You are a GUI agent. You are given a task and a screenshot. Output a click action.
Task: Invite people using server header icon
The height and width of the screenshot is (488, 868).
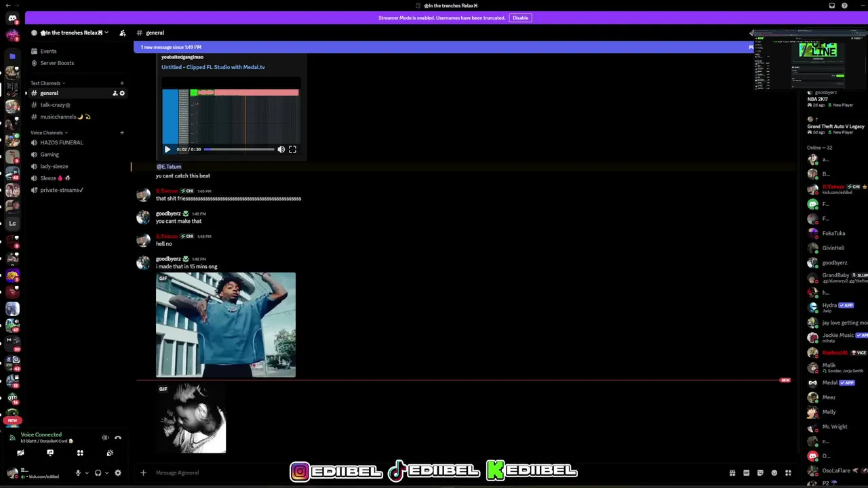click(x=123, y=33)
